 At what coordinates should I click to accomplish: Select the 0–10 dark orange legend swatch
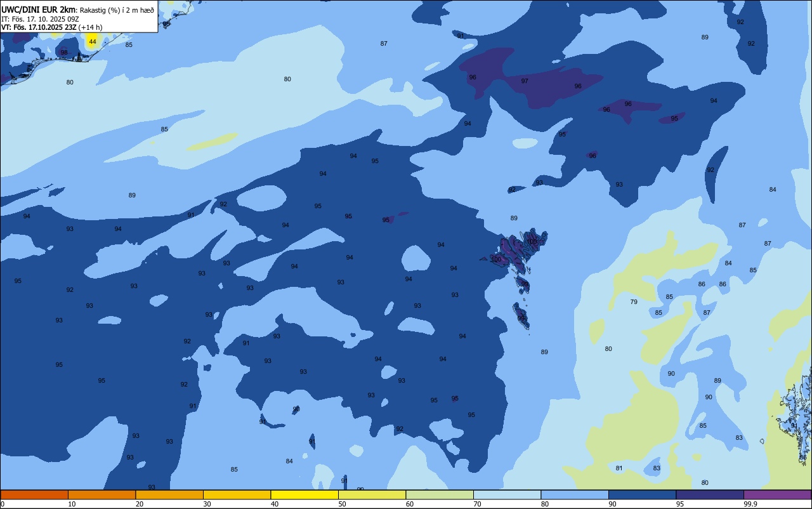(34, 494)
